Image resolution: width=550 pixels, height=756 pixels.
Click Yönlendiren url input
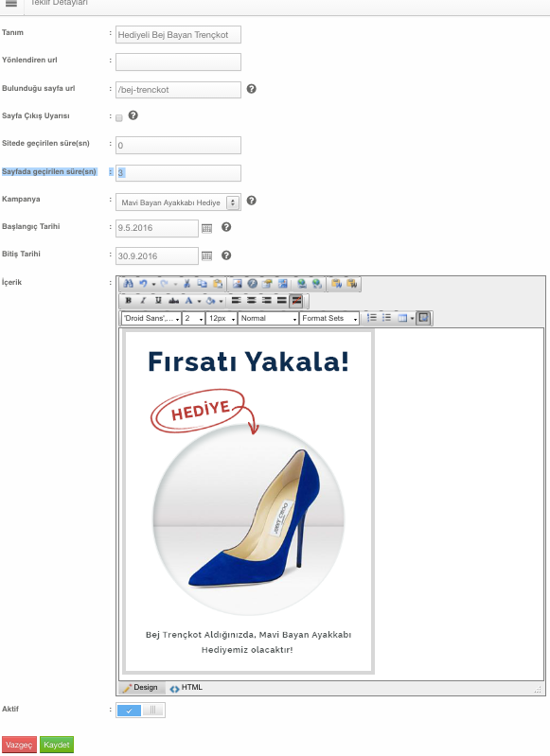[179, 62]
